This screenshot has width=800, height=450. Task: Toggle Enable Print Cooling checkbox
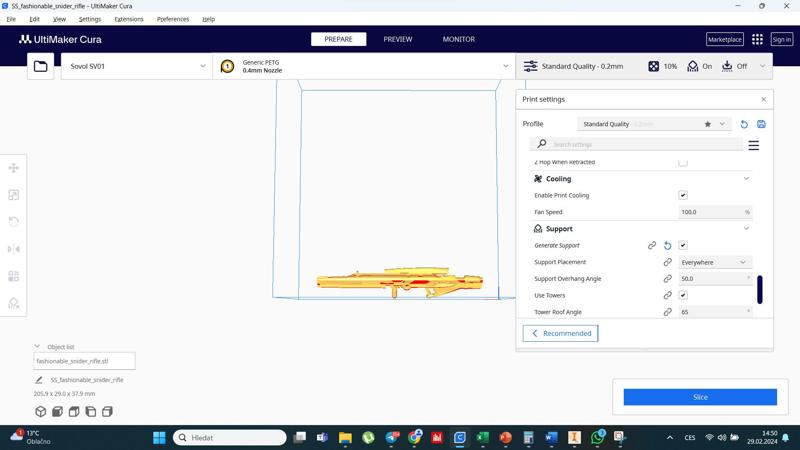(683, 195)
